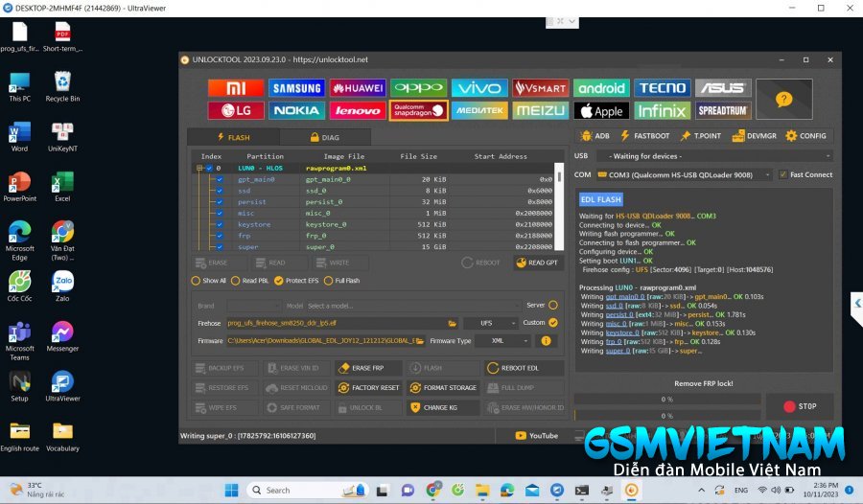Screen dimensions: 863x504
Task: Open the Infinix brand tile
Action: click(x=662, y=110)
